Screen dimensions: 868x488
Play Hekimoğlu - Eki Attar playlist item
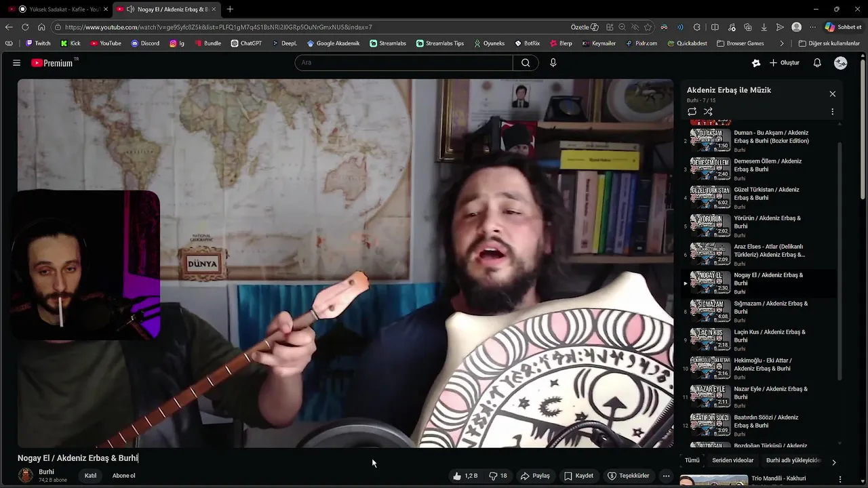(x=758, y=368)
